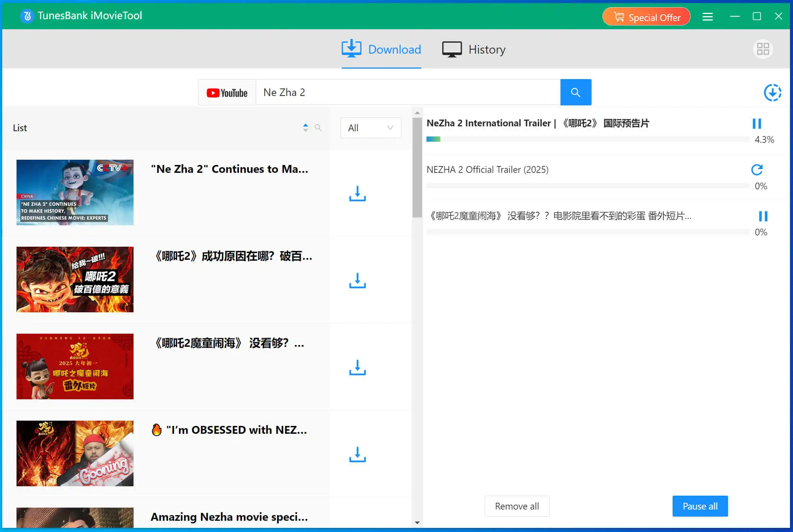Image resolution: width=793 pixels, height=532 pixels.
Task: Click the vertical scrollbar thumb of the list
Action: [417, 168]
